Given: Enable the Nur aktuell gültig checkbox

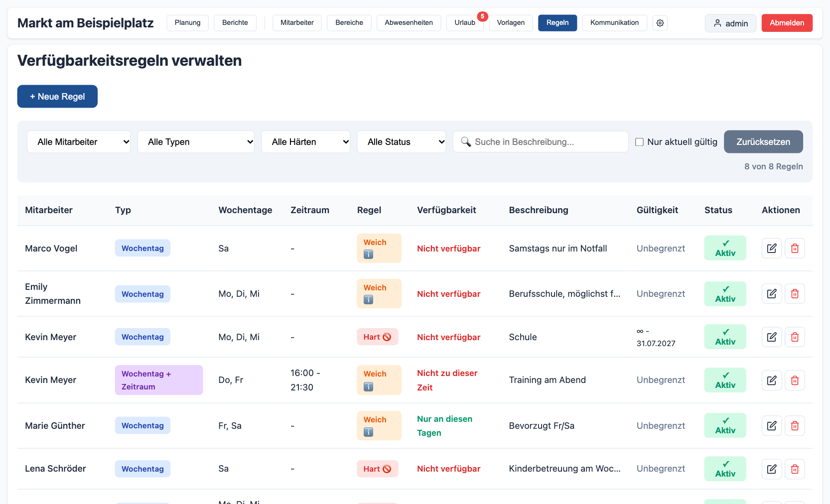Looking at the screenshot, I should click(639, 142).
